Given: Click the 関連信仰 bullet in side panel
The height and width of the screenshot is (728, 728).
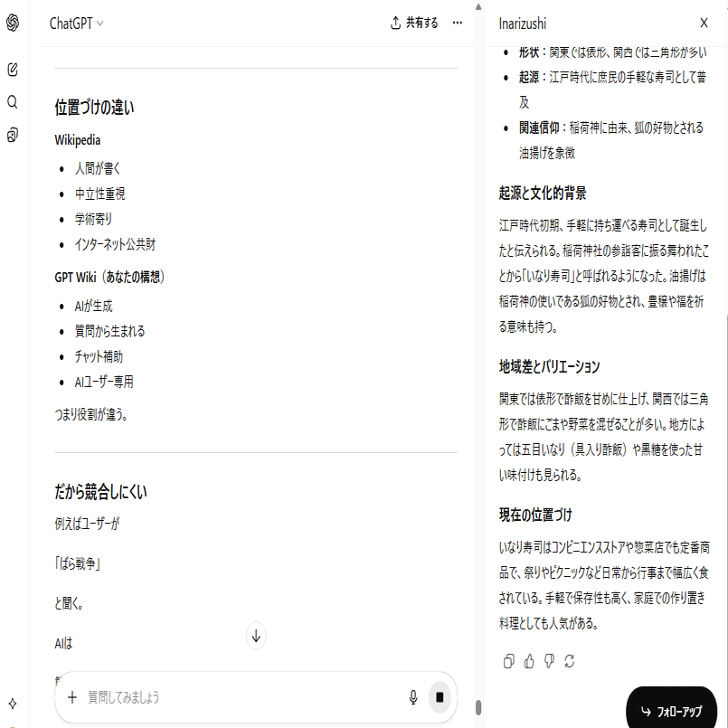Looking at the screenshot, I should click(x=611, y=140).
